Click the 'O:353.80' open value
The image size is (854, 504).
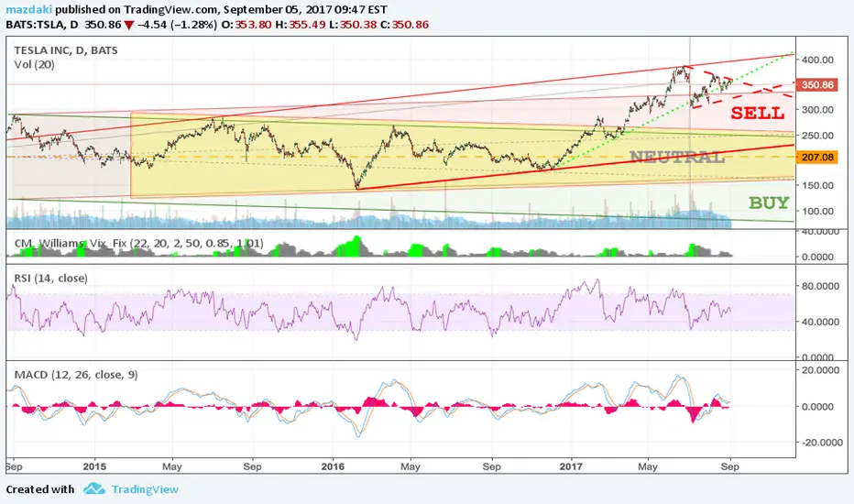point(246,25)
